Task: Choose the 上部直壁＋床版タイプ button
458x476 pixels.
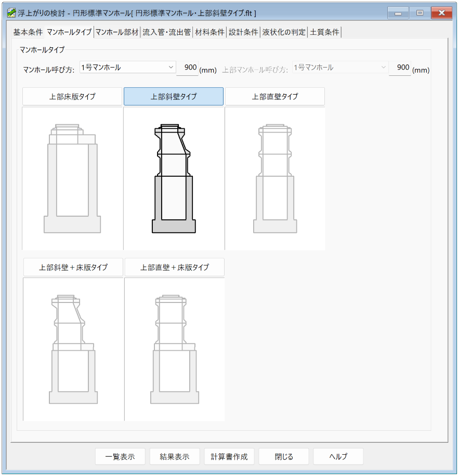Action: 174,267
